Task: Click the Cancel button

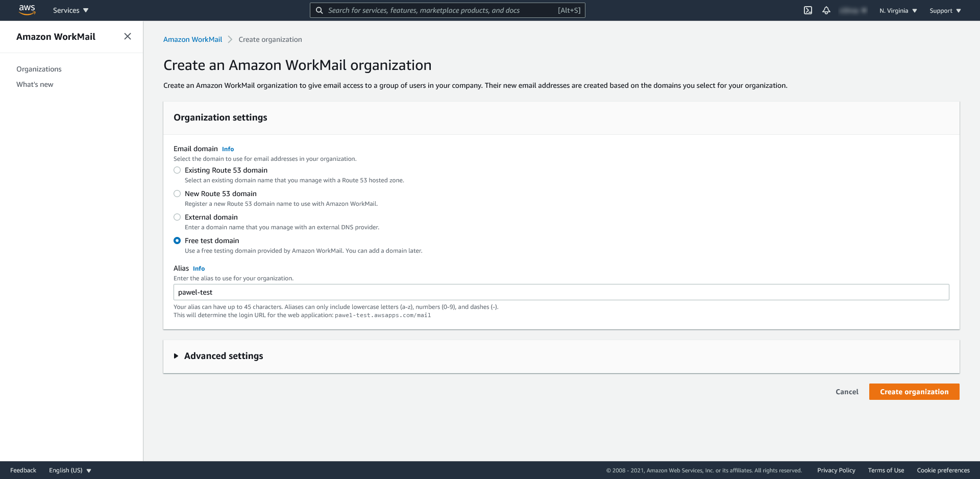Action: (847, 392)
